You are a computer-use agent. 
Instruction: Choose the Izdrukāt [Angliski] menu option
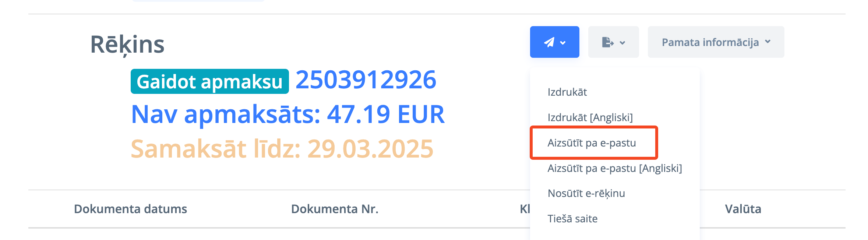click(590, 117)
